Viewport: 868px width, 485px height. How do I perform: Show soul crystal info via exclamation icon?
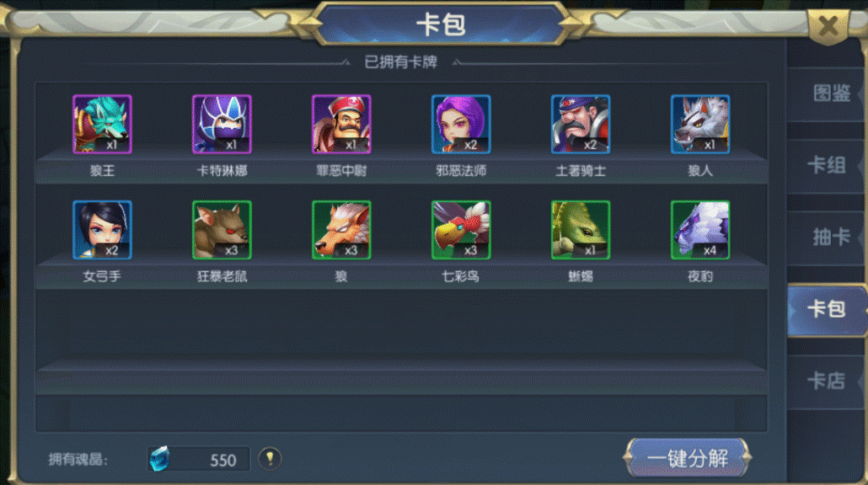(271, 458)
